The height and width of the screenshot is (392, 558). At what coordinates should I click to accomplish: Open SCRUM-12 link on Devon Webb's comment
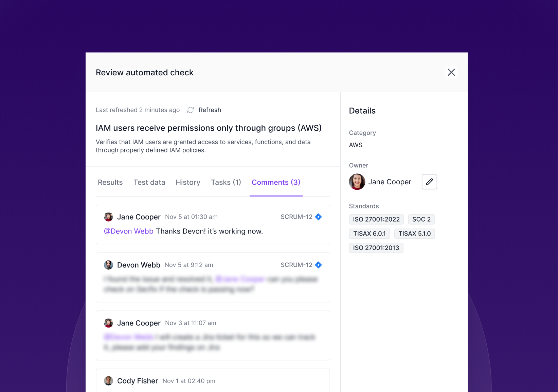pyautogui.click(x=296, y=265)
